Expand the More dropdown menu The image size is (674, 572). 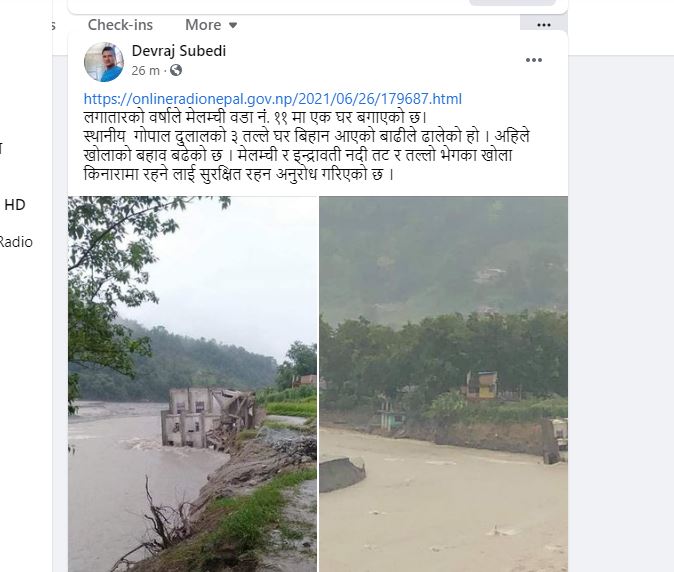[x=211, y=25]
